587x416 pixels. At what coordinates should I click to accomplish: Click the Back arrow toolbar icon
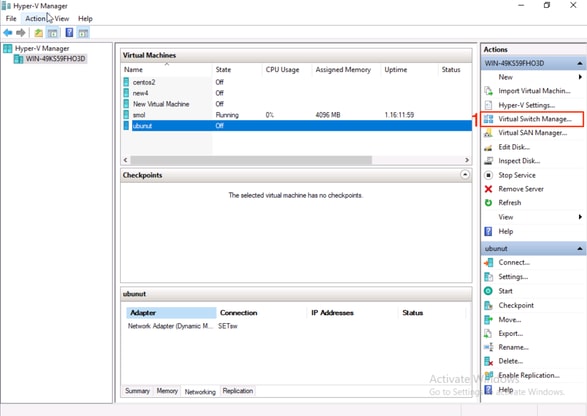click(x=8, y=33)
